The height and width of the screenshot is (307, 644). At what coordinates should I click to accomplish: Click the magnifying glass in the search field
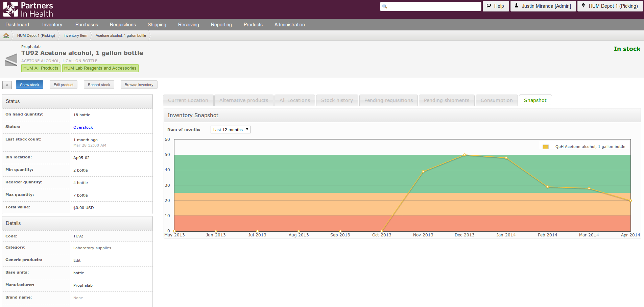point(385,6)
